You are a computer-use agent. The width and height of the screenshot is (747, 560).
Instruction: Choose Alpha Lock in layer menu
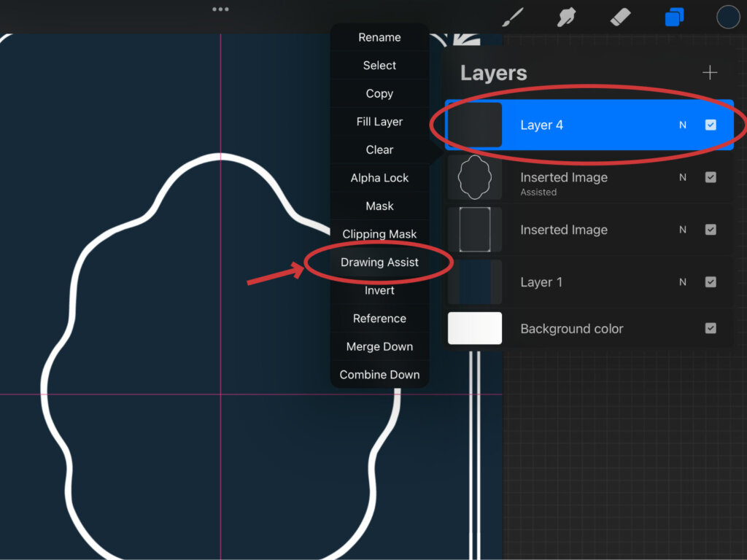coord(379,178)
